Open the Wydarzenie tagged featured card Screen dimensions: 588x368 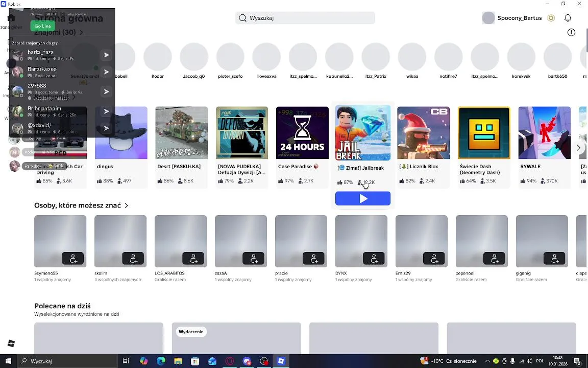pyautogui.click(x=236, y=338)
